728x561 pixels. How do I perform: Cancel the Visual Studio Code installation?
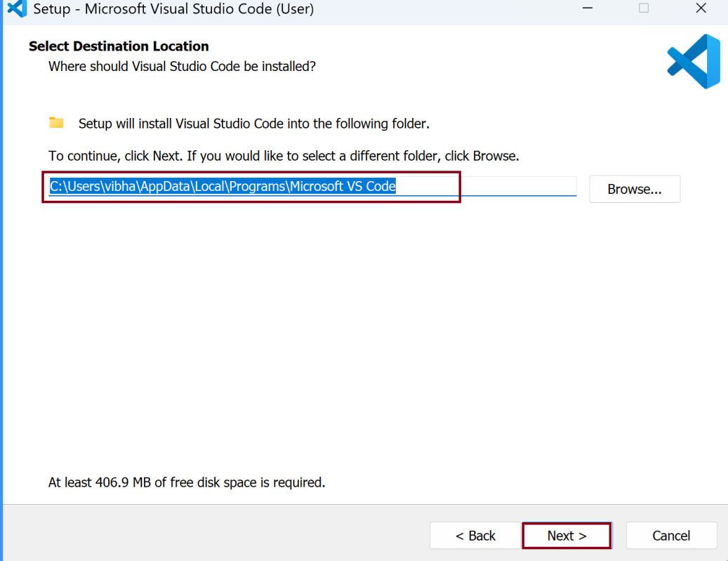pos(670,536)
